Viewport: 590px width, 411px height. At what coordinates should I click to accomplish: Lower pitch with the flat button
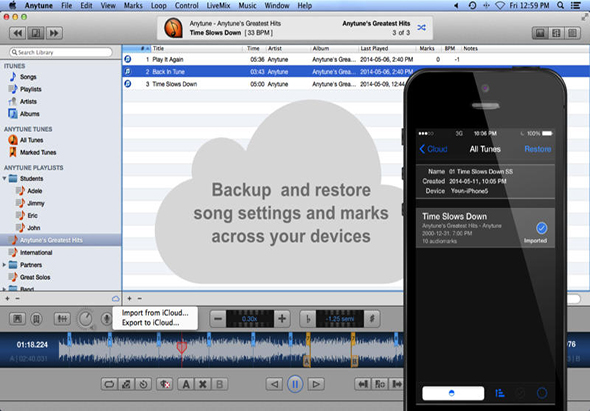(308, 319)
